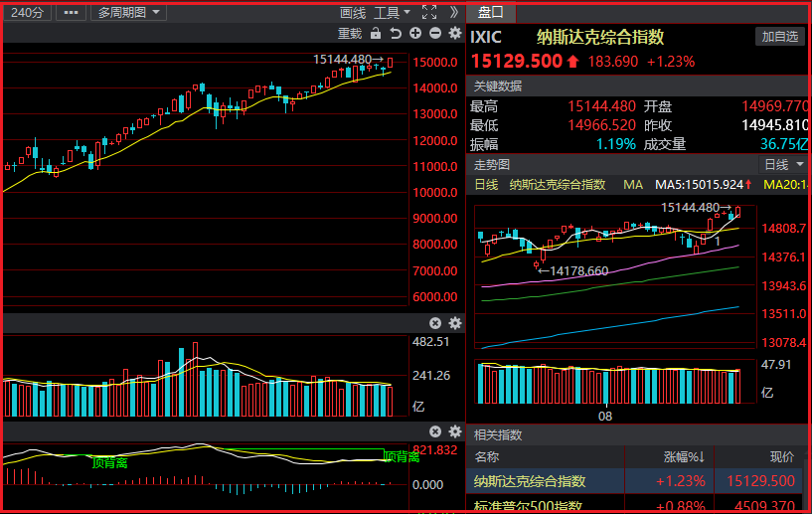Open volume pane settings gear

pos(455,323)
